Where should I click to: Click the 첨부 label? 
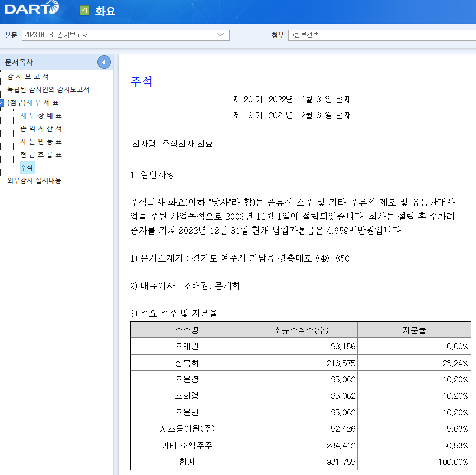click(277, 35)
